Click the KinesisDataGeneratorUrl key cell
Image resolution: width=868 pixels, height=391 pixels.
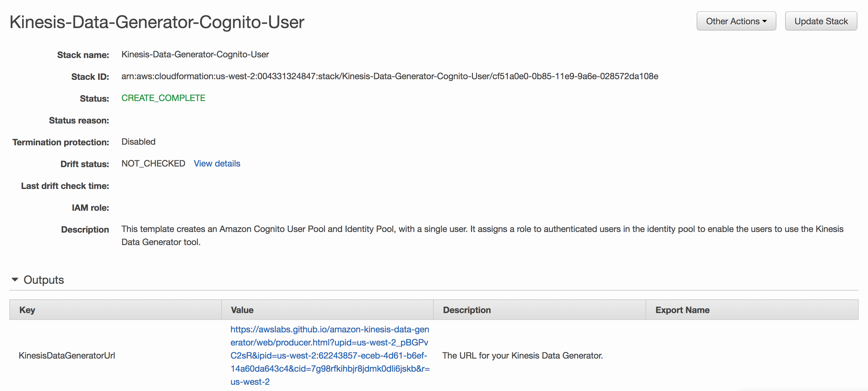67,355
